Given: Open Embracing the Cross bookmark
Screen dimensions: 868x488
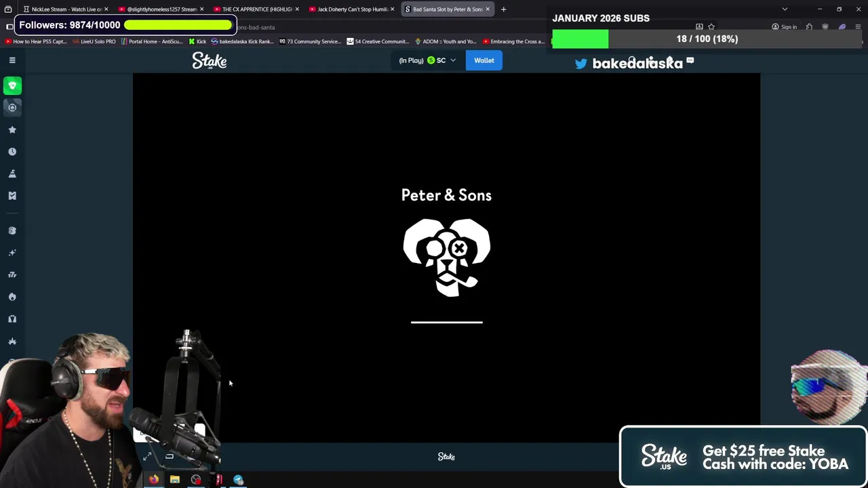Looking at the screenshot, I should coord(513,41).
